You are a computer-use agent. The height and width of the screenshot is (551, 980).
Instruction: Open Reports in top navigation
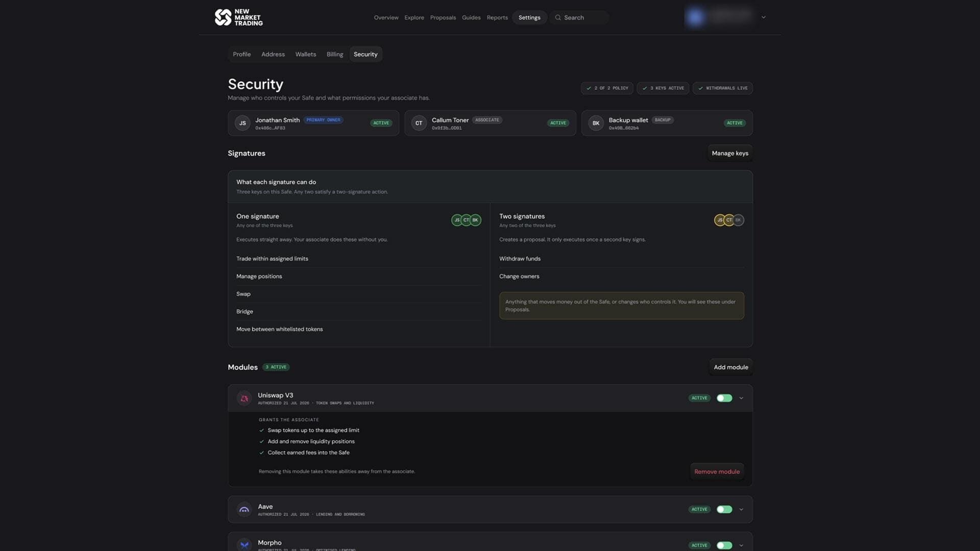497,17
